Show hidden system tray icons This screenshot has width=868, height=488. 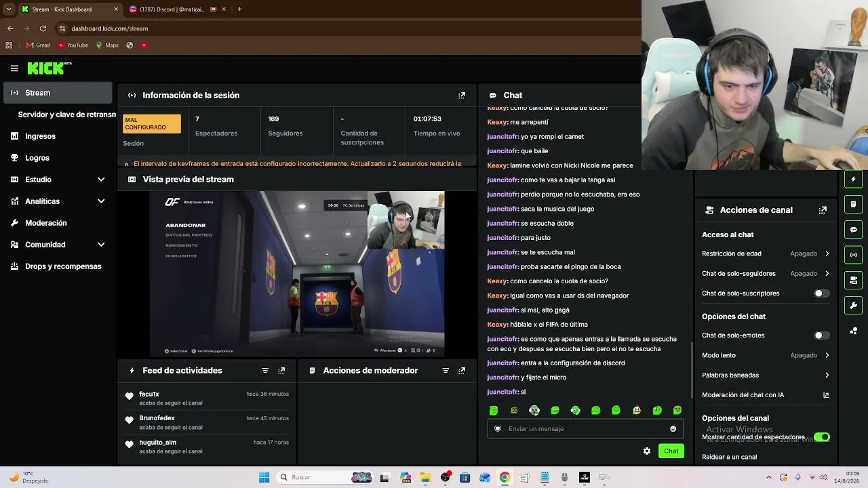coord(768,477)
